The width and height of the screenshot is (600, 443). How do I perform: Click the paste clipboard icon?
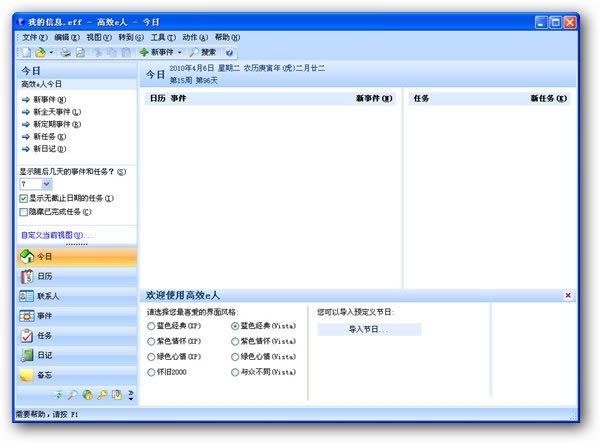126,52
